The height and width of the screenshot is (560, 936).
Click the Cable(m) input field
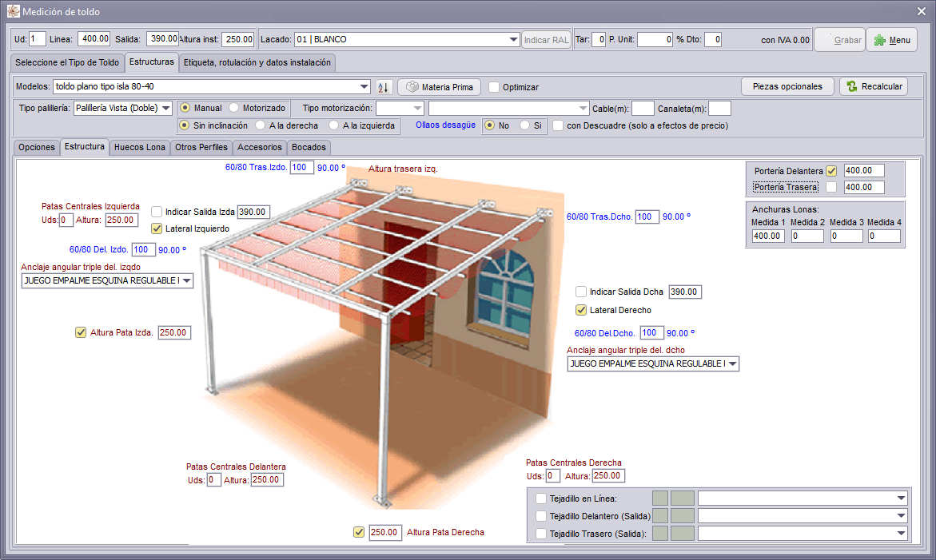tap(643, 109)
